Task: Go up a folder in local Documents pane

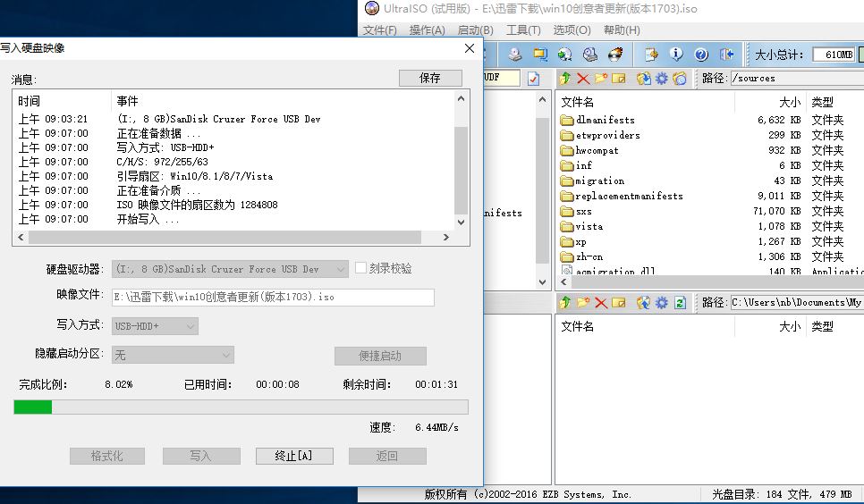Action: (x=564, y=302)
